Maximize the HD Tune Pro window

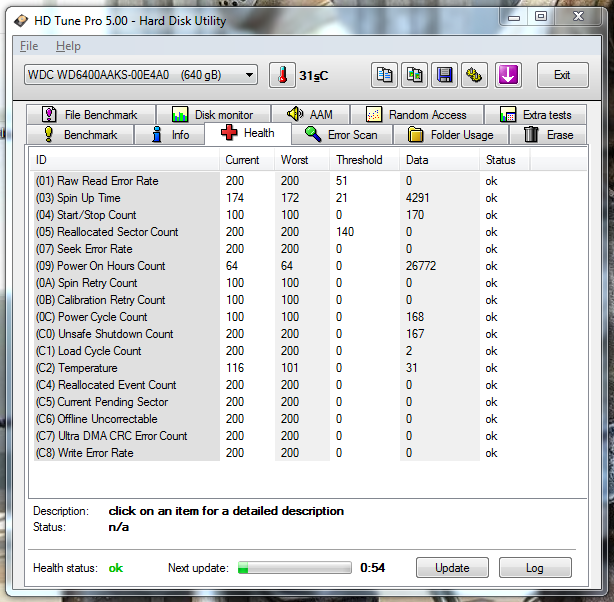click(541, 16)
